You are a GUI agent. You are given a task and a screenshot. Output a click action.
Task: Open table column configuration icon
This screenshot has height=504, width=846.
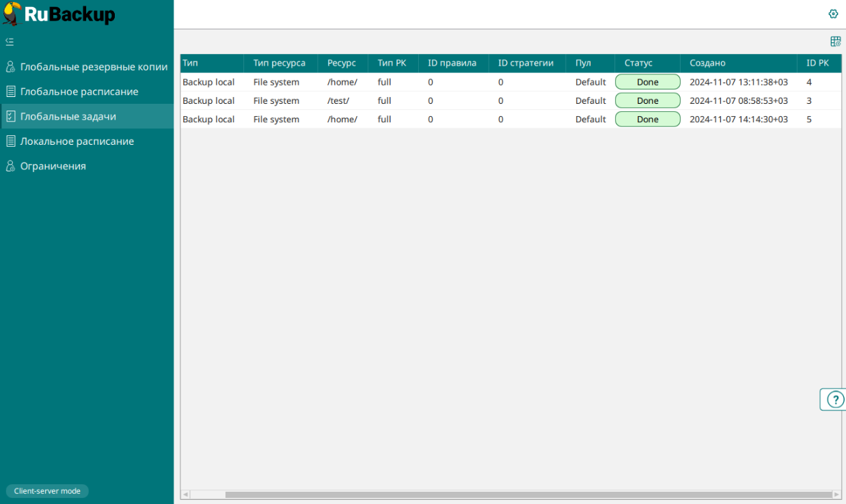(x=835, y=42)
